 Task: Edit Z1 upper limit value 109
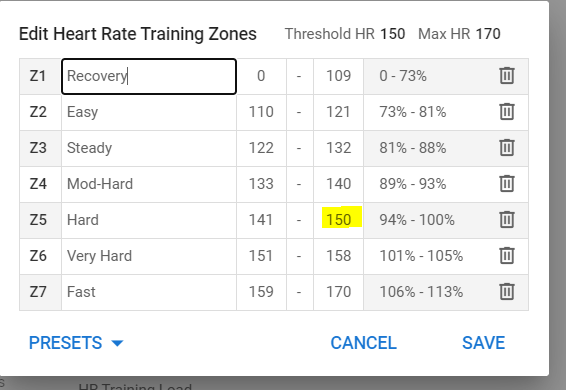pyautogui.click(x=339, y=77)
